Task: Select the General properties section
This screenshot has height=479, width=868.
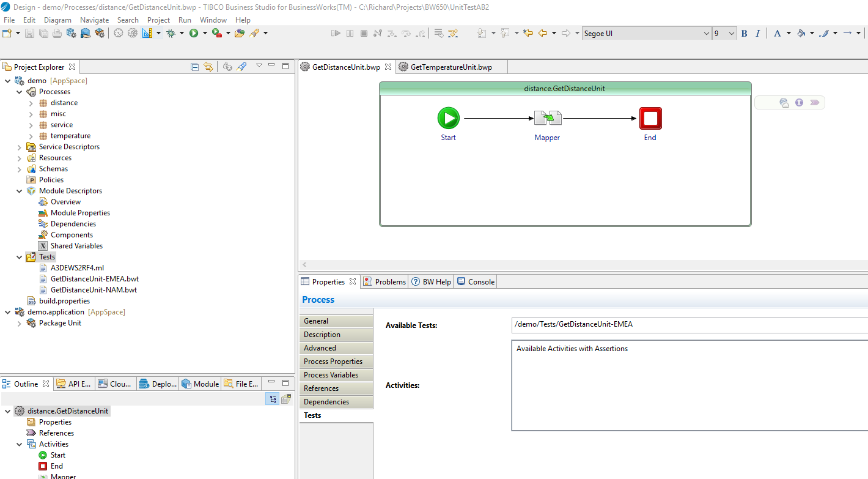Action: 336,321
